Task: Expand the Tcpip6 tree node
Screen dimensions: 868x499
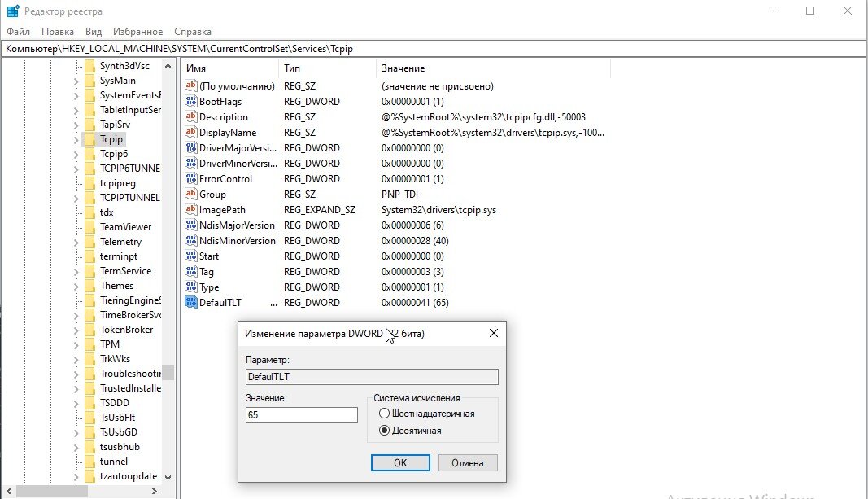Action: coord(76,155)
